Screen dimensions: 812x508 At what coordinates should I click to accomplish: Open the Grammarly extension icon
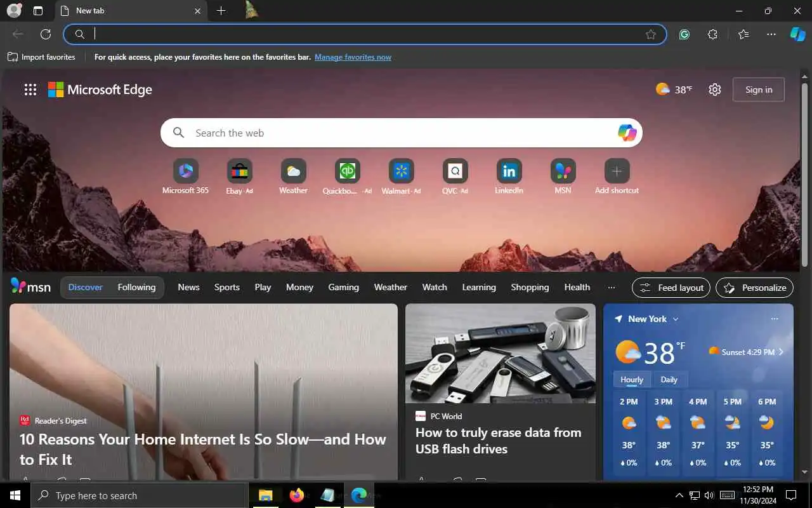(684, 34)
